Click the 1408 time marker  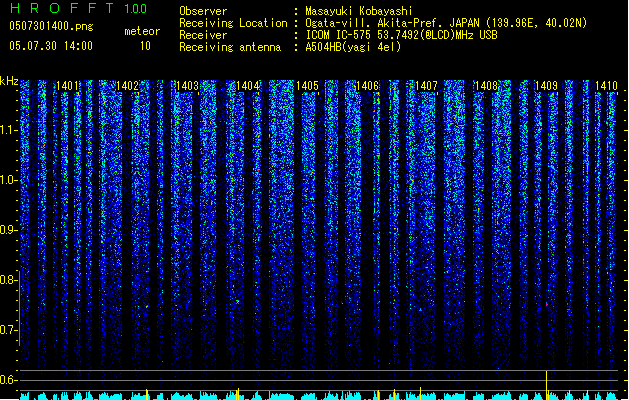point(486,86)
